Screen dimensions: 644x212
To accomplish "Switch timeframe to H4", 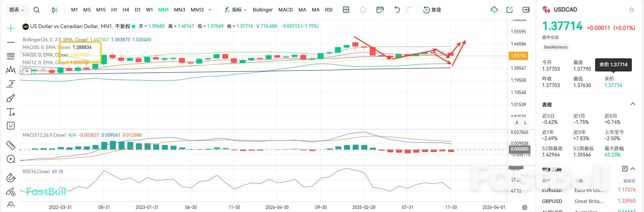I will 126,10.
